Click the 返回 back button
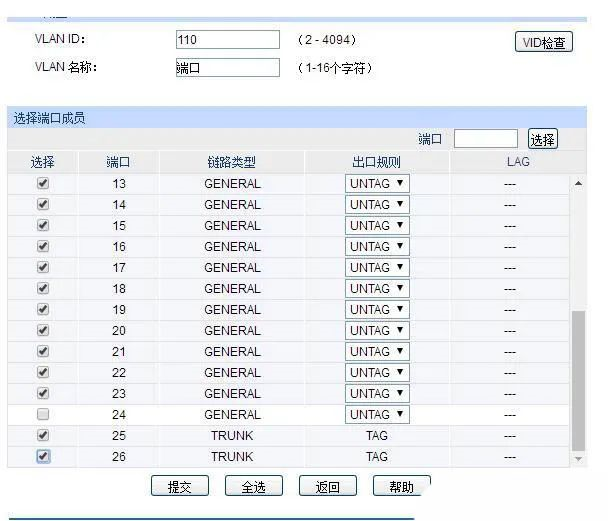 328,486
